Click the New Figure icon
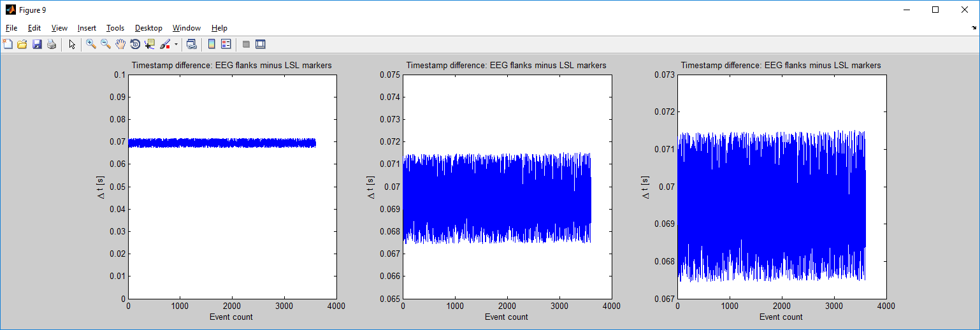 [8, 44]
